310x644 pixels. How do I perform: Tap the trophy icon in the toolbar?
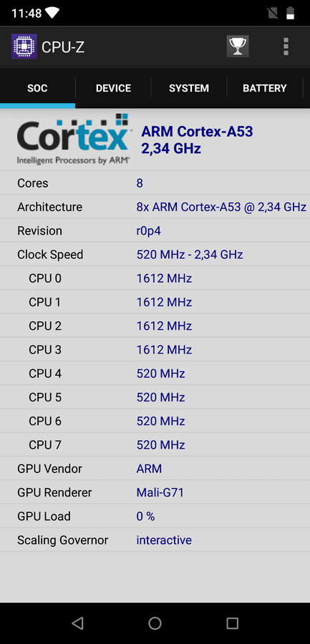pyautogui.click(x=237, y=47)
